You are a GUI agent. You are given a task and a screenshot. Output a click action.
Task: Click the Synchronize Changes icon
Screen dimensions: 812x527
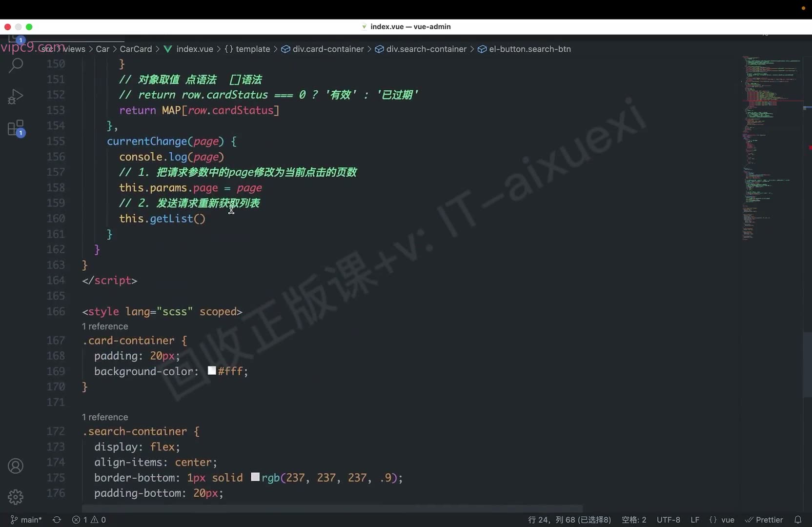[57, 520]
